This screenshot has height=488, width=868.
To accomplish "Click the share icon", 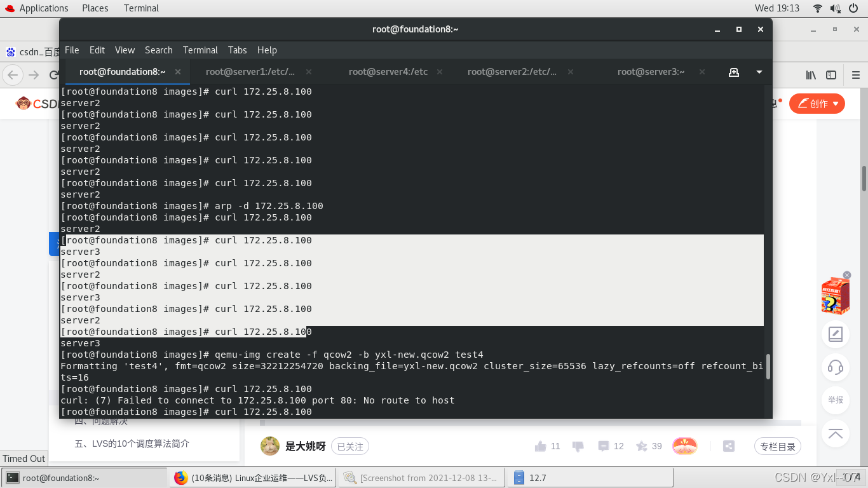I will [x=729, y=446].
